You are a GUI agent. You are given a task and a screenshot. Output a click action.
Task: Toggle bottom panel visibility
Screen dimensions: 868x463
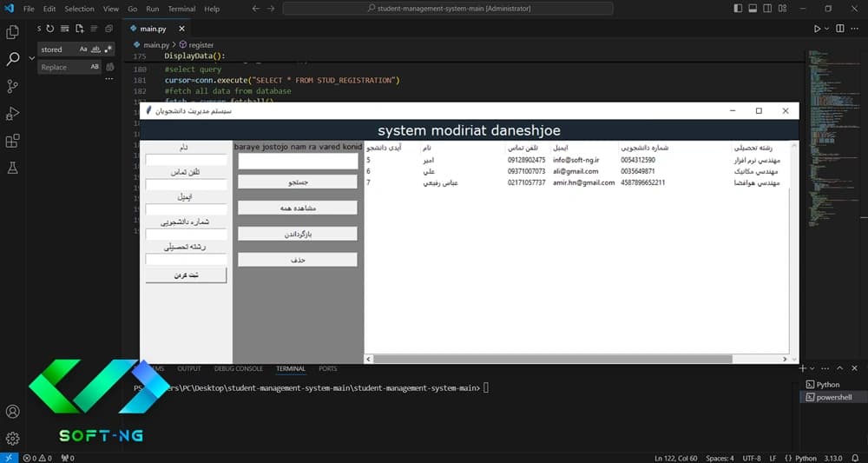pos(753,9)
